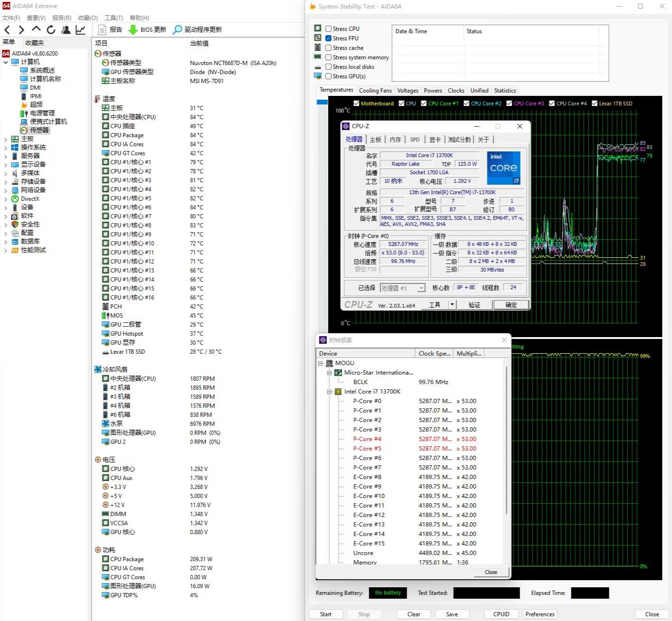Click the driver update magnifier icon
Screen dimensions: 672x621
(177, 30)
